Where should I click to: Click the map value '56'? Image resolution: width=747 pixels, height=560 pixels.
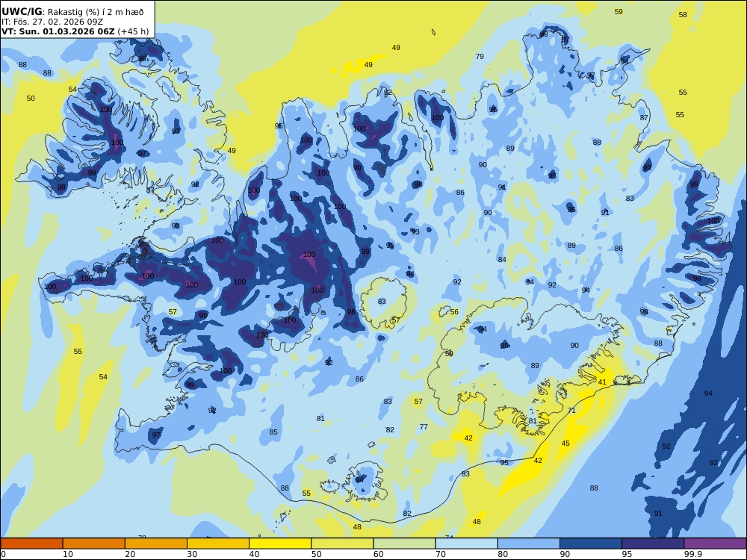pyautogui.click(x=454, y=312)
